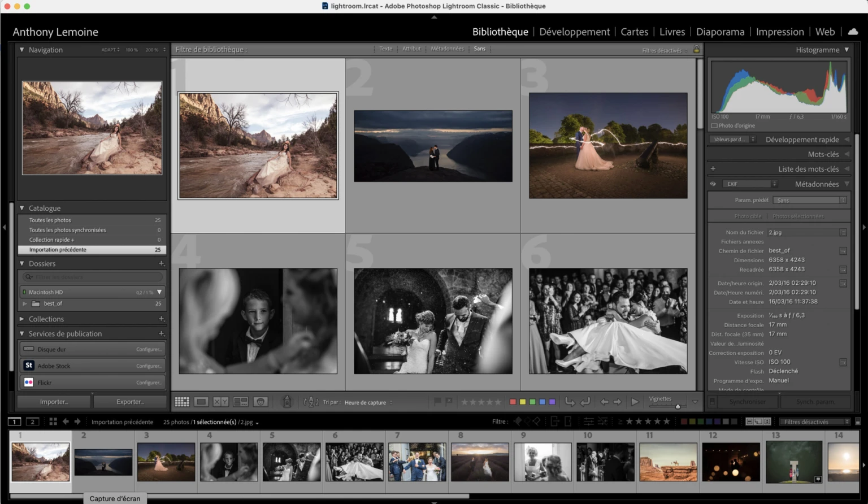The height and width of the screenshot is (504, 868).
Task: Click the Flickr publish service icon
Action: 29,383
